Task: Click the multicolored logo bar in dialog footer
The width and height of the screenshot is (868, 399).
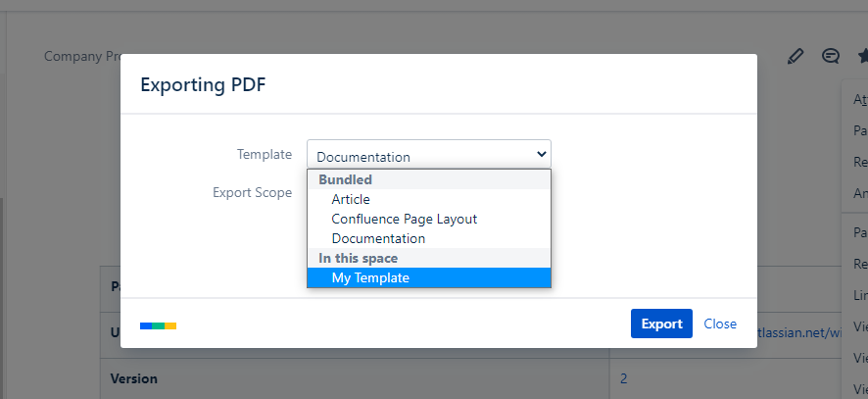Action: click(x=158, y=324)
